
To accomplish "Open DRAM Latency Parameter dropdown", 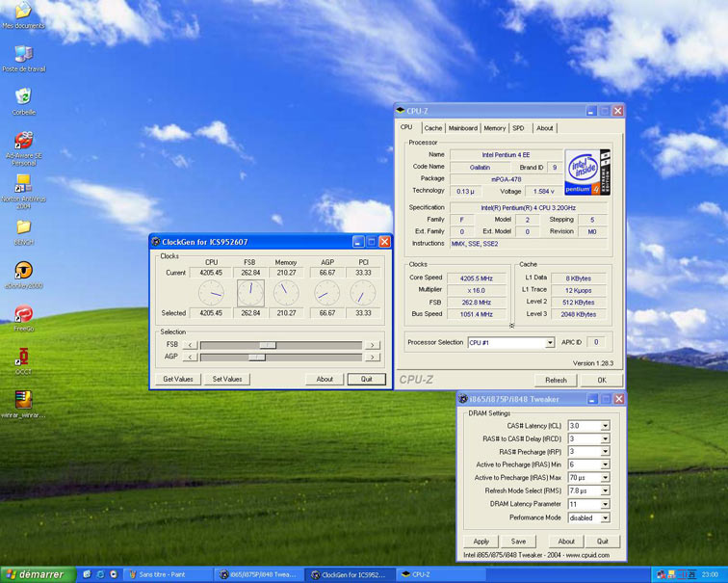I will 605,505.
